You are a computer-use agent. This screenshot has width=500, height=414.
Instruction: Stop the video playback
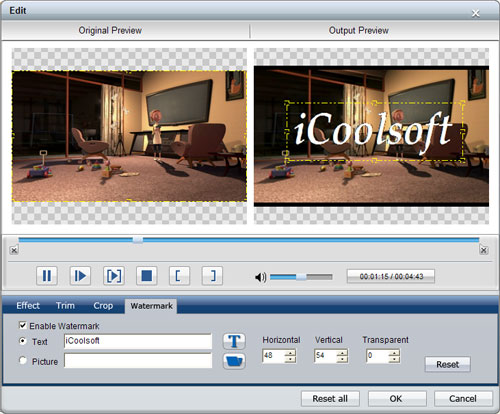pyautogui.click(x=147, y=276)
